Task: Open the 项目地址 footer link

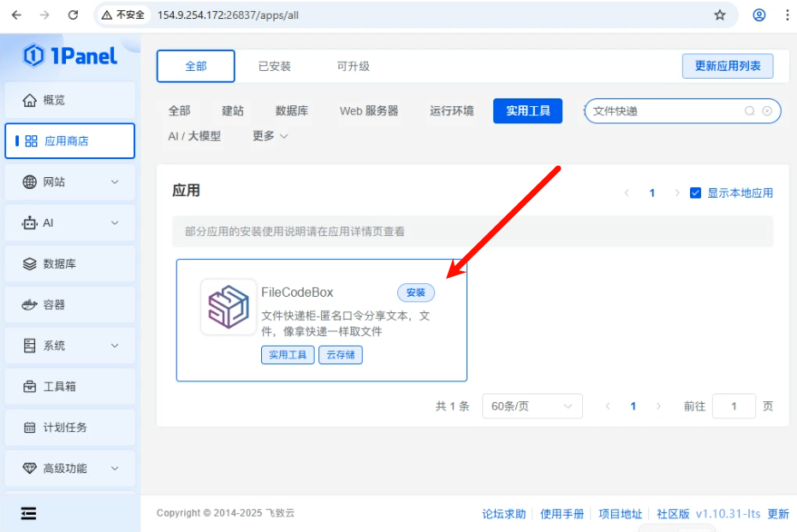Action: point(620,514)
